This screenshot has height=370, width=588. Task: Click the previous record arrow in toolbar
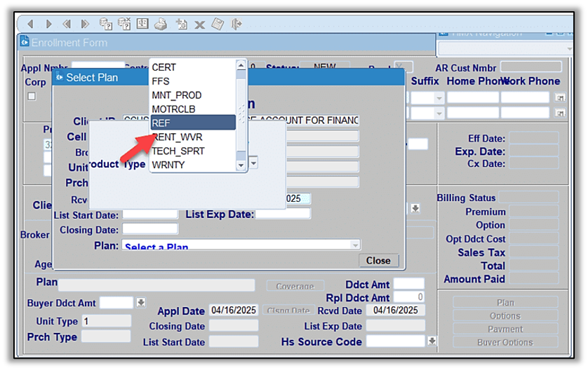pos(30,24)
